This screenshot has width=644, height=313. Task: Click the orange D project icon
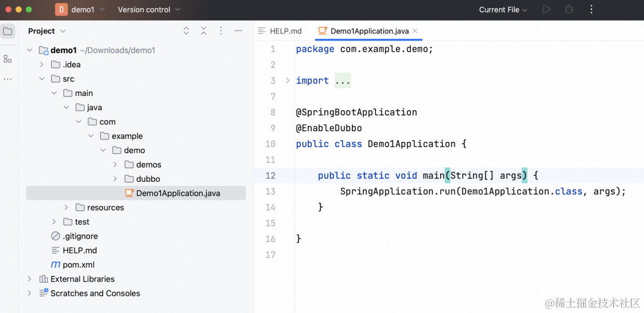(61, 10)
